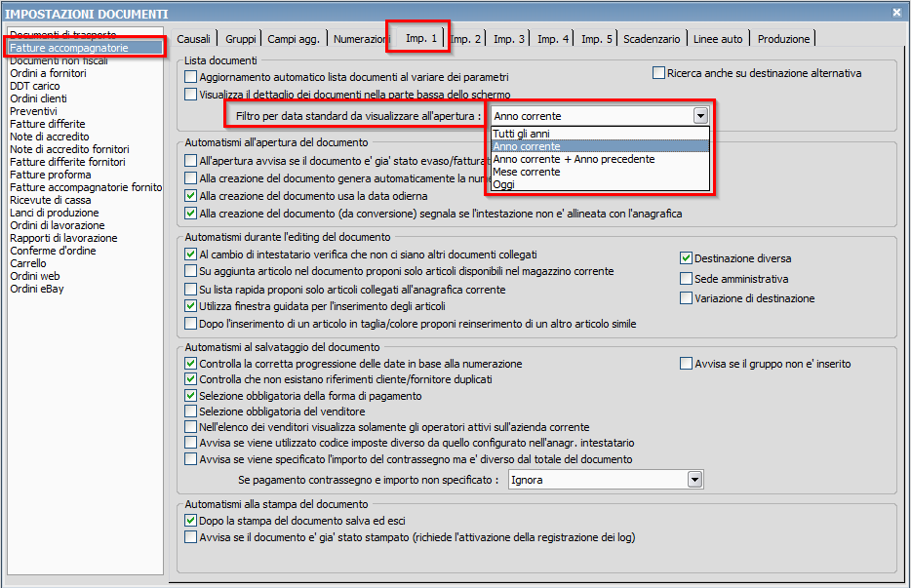
Task: Tick Su lista rapida proponi articoli collegati
Action: (x=190, y=290)
